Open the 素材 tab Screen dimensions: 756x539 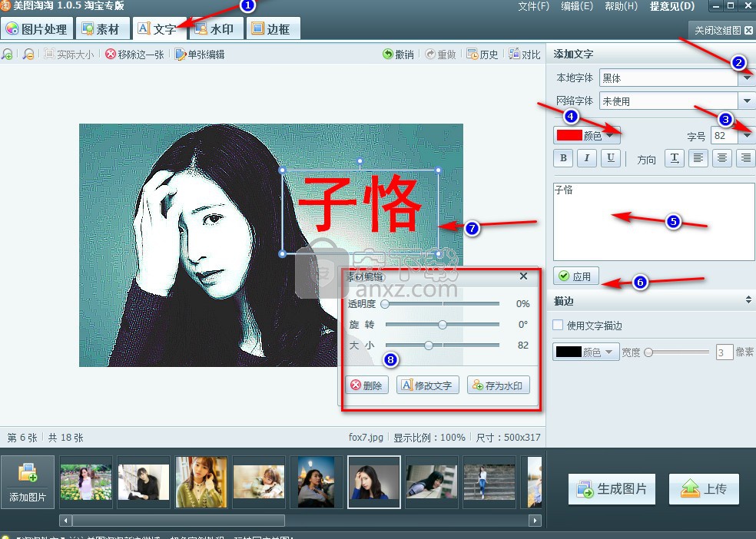click(102, 29)
